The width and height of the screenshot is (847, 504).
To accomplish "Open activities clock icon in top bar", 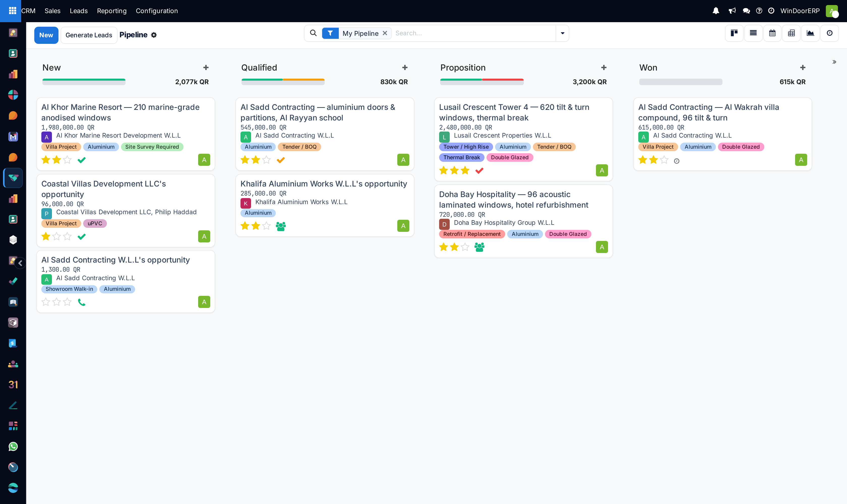I will pos(771,11).
